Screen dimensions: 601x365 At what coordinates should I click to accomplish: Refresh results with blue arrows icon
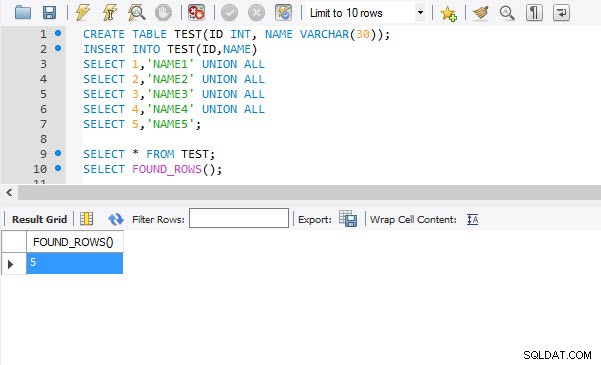click(115, 219)
